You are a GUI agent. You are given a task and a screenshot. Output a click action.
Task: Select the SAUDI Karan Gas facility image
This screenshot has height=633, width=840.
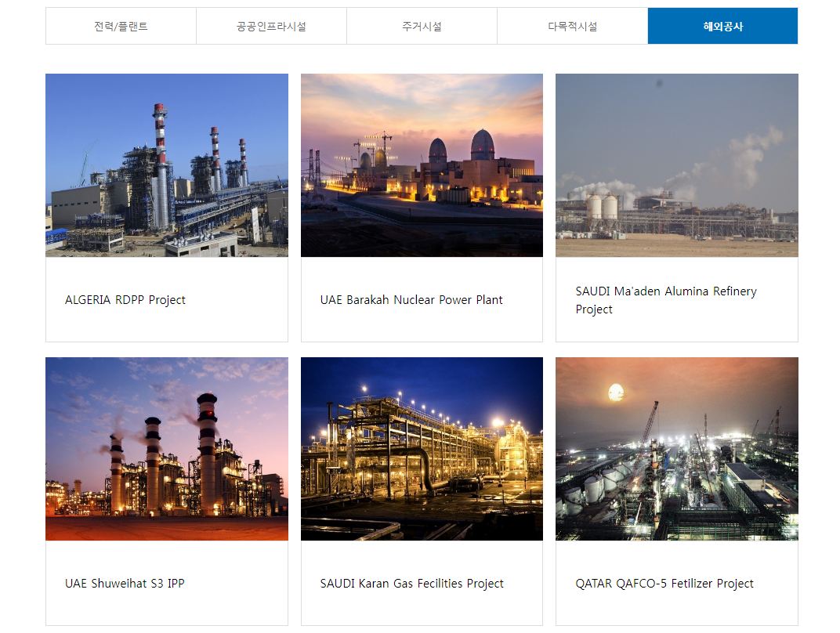422,449
